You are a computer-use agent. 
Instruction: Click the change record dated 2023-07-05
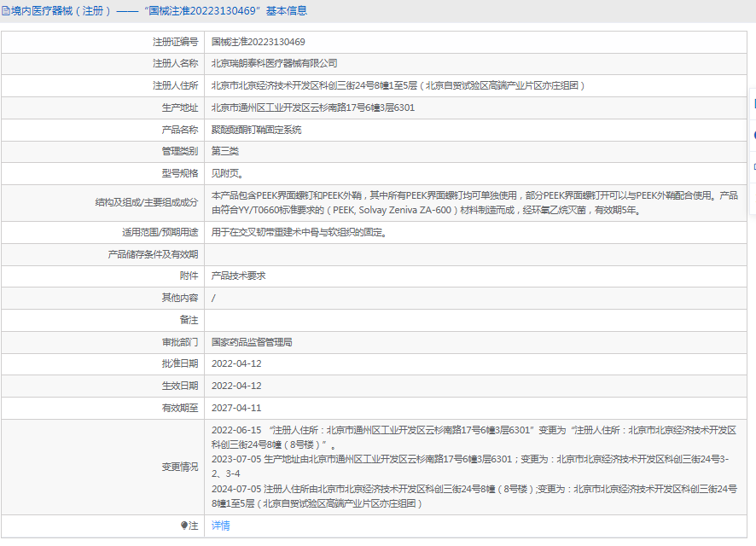click(470, 467)
